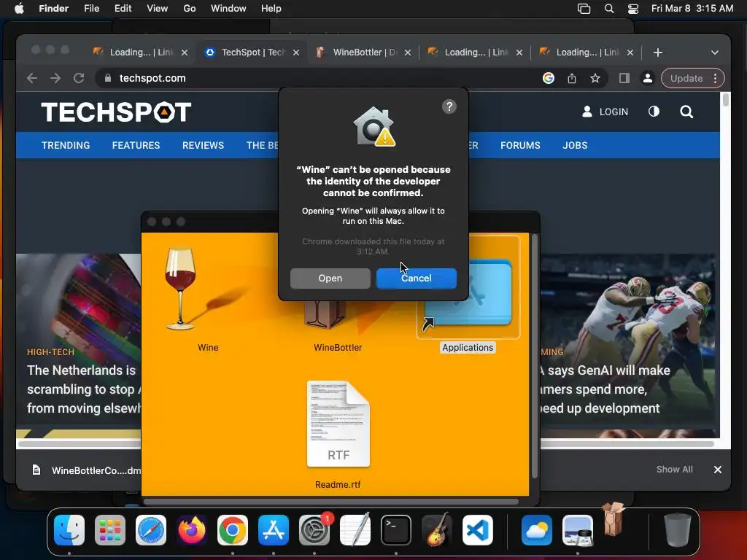The image size is (747, 560).
Task: Bookmark this page with the star icon
Action: (x=595, y=78)
